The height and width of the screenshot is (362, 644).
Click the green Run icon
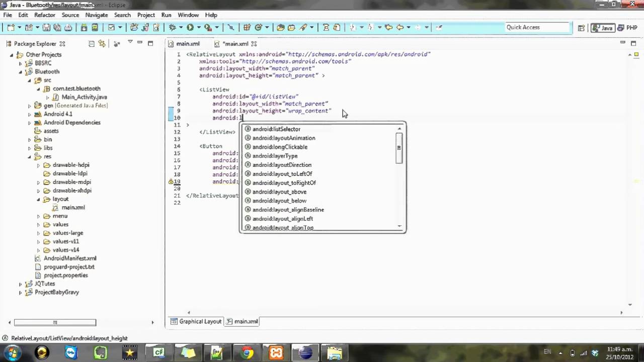(x=190, y=28)
